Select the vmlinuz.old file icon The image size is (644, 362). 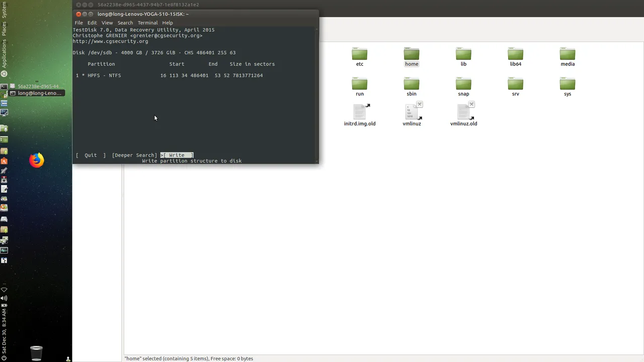tap(463, 113)
